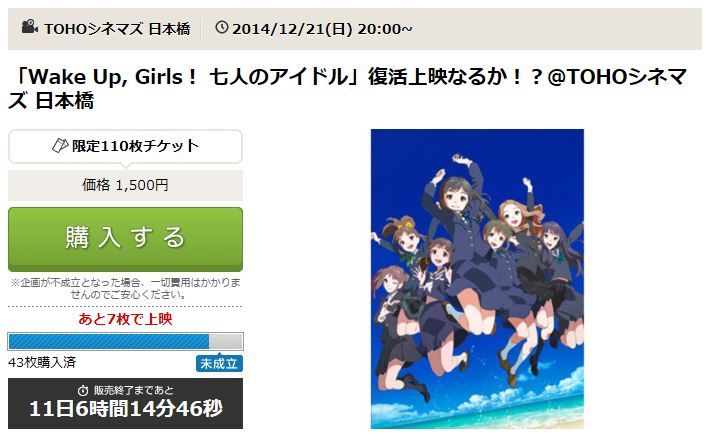Open the Wake Up, Girls! poster image
The height and width of the screenshot is (442, 706).
coord(477,279)
